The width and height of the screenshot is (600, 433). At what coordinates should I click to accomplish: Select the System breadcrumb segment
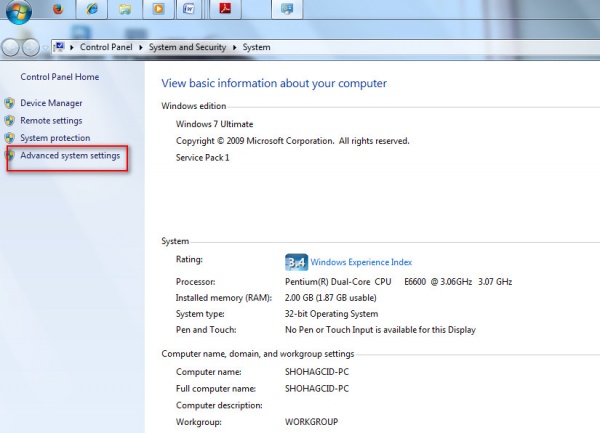(256, 47)
